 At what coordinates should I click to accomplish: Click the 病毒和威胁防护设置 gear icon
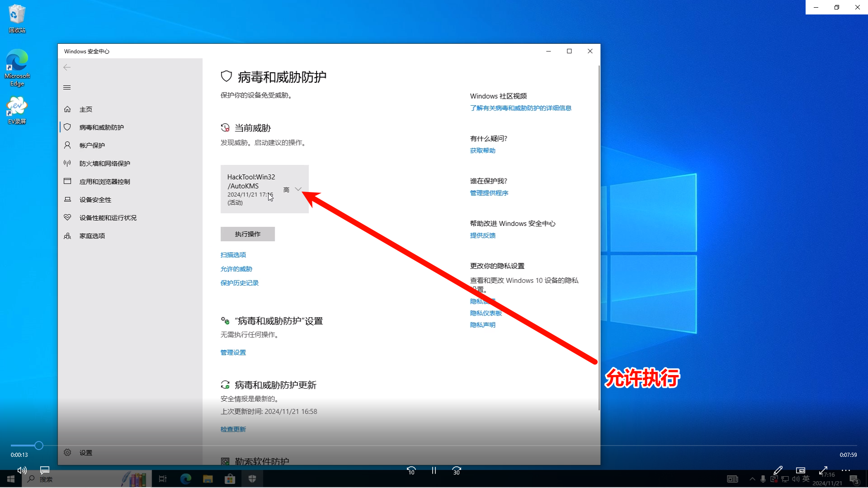225,321
